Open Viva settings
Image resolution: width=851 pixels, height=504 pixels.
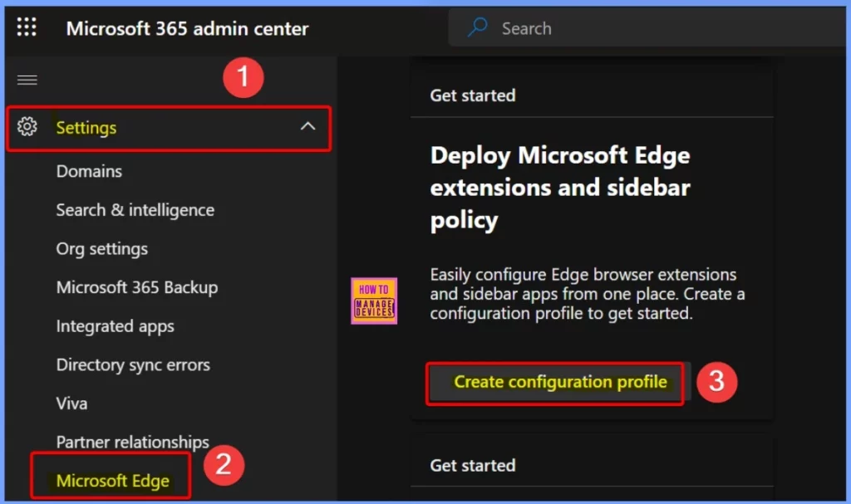pos(71,404)
